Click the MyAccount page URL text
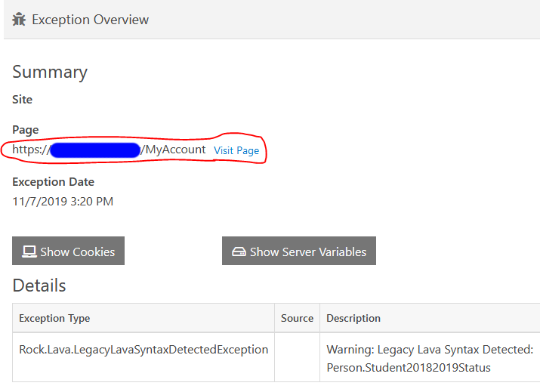Image resolution: width=540 pixels, height=392 pixels. click(109, 150)
